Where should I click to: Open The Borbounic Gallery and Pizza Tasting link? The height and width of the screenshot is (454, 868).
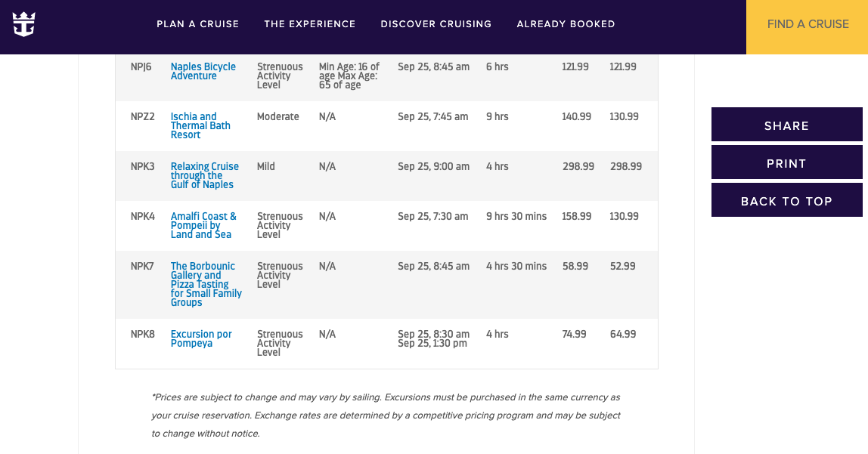[x=206, y=284]
